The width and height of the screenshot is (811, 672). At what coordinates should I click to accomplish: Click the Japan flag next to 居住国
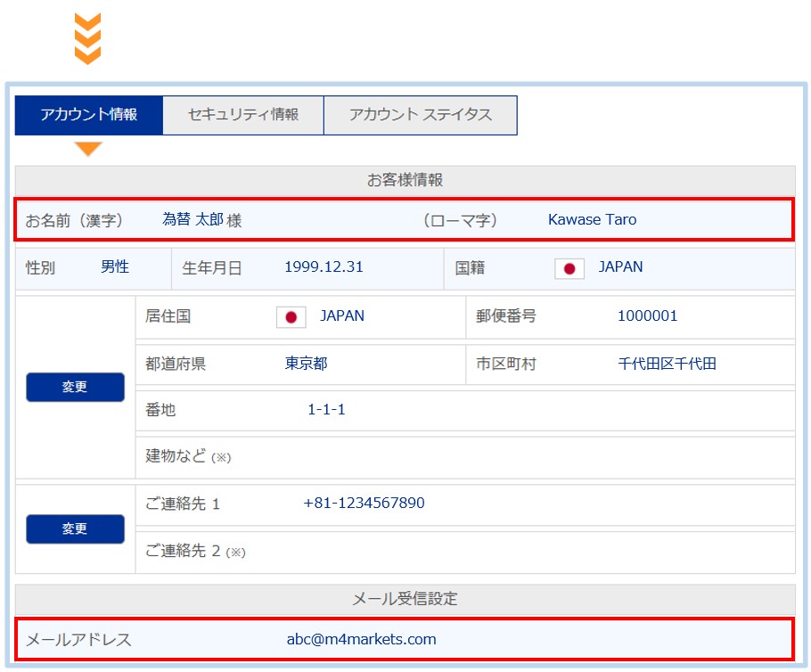pos(291,317)
